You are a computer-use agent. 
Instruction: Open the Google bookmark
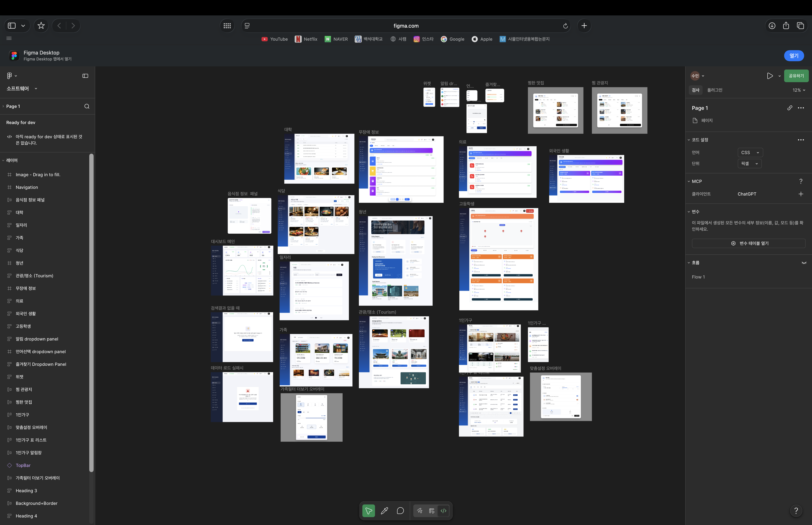coord(452,39)
